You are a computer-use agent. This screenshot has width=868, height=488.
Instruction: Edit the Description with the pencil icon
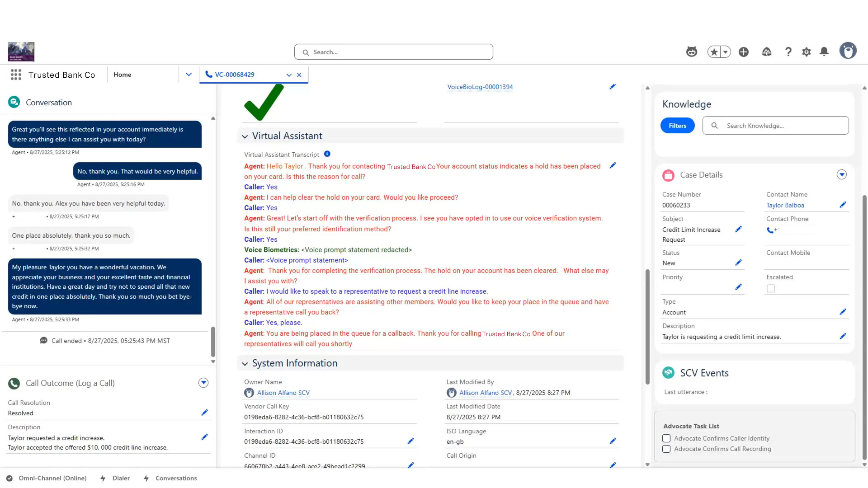tap(843, 336)
